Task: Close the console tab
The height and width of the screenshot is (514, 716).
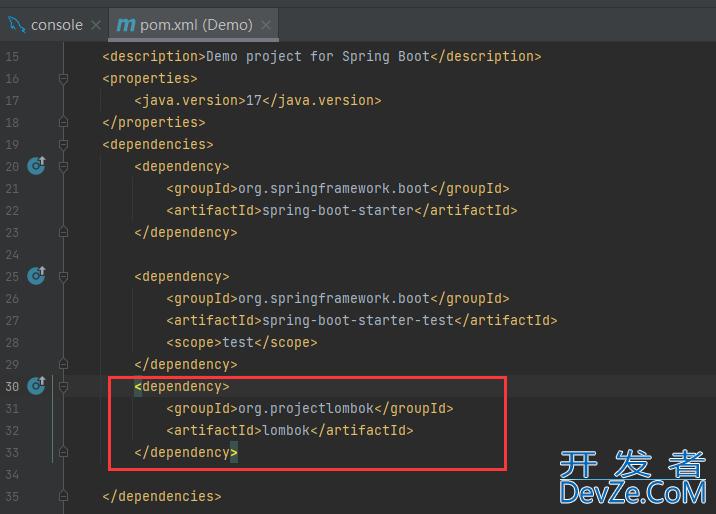Action: pos(96,25)
